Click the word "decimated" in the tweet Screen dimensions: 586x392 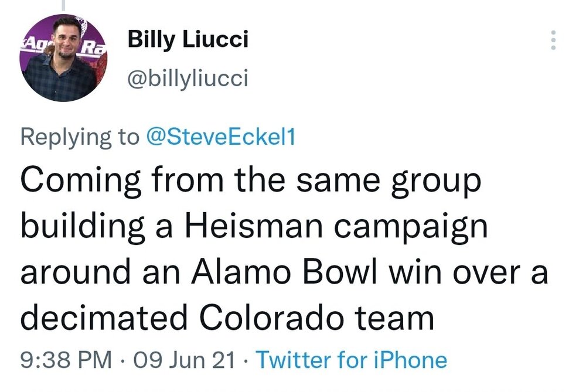tap(101, 318)
